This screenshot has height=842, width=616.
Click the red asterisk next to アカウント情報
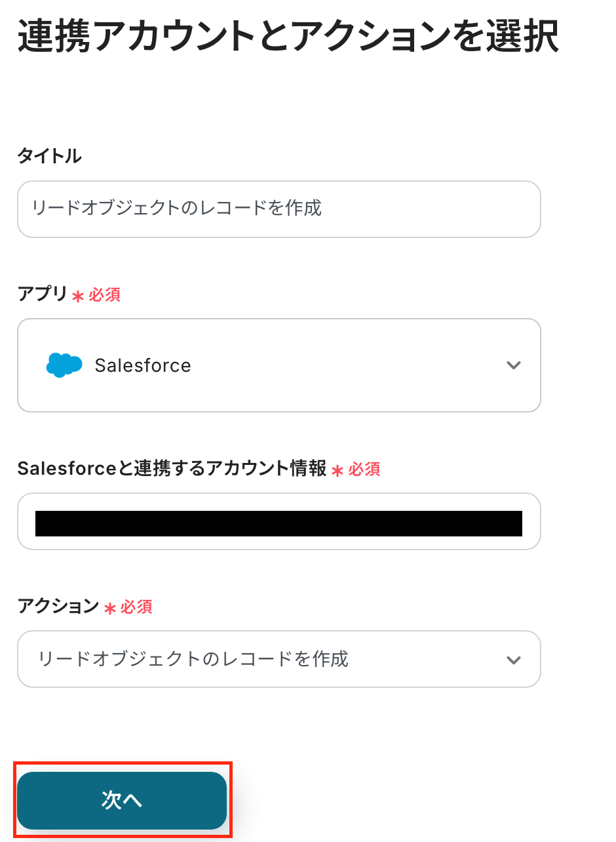(337, 470)
